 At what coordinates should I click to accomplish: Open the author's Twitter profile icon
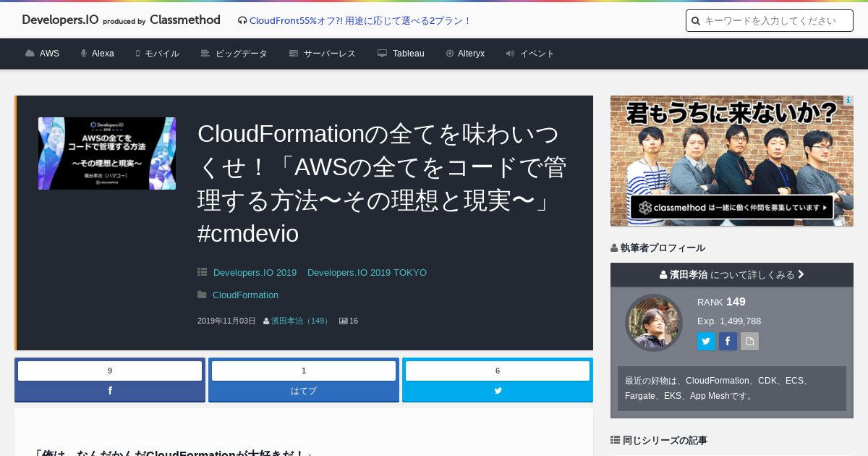pyautogui.click(x=706, y=342)
